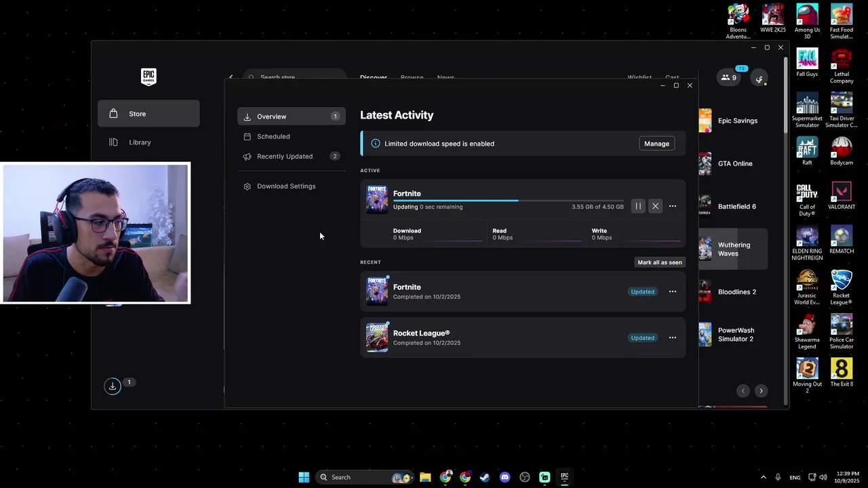Image resolution: width=868 pixels, height=488 pixels.
Task: Open File Explorer from the taskbar
Action: point(425,477)
